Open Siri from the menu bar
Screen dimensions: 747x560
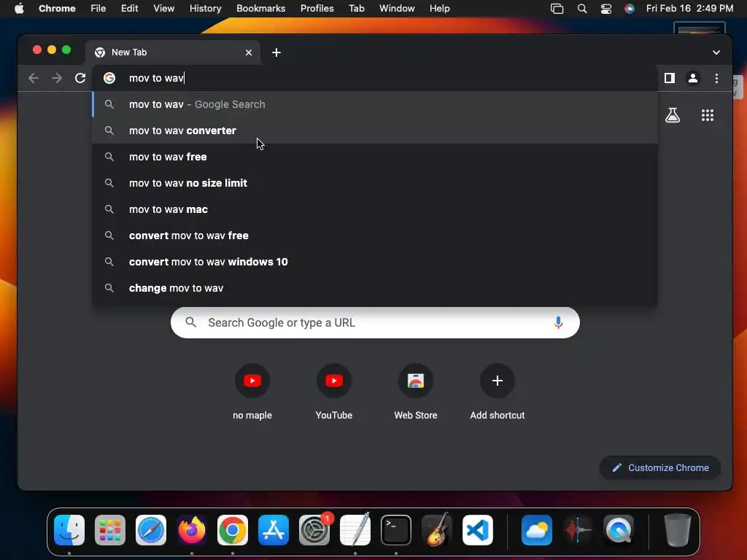(x=630, y=9)
